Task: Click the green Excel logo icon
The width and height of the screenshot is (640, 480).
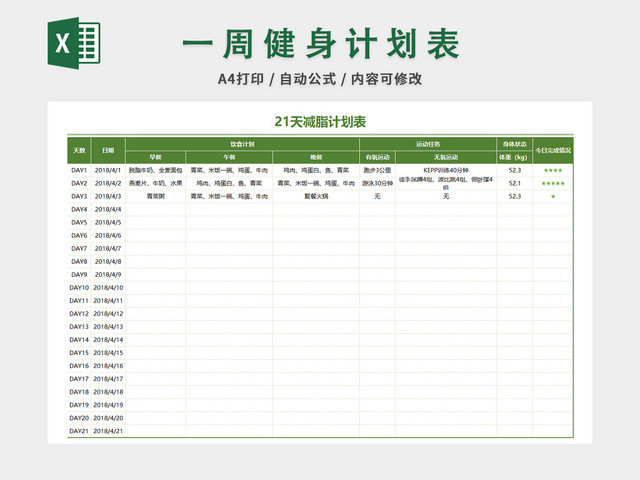Action: [74, 43]
